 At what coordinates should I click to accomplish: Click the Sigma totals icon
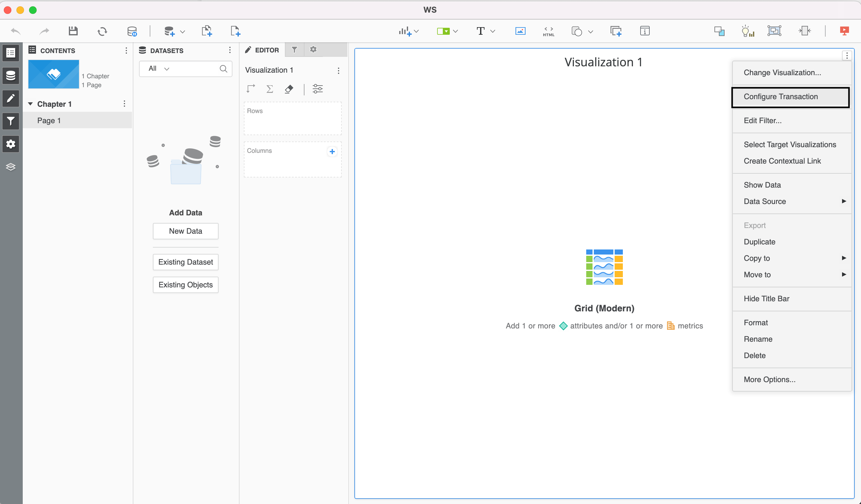tap(269, 89)
